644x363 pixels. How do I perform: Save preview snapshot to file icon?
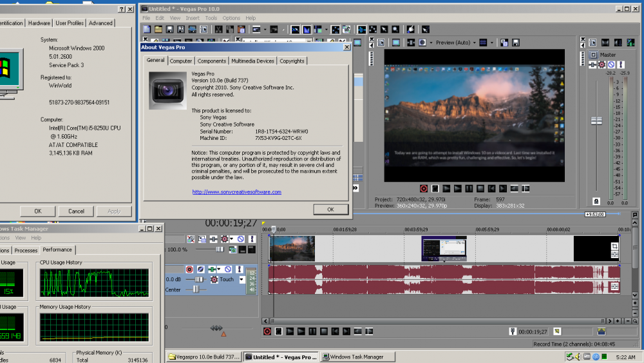pos(516,43)
